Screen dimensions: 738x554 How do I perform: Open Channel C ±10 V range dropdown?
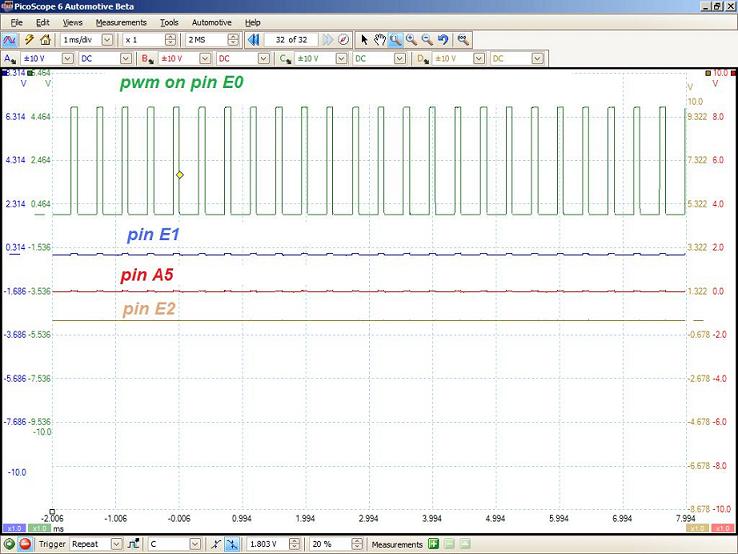click(342, 59)
